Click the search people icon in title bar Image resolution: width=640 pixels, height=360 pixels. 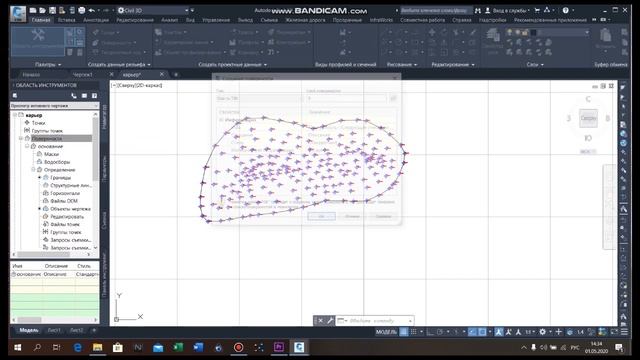(478, 10)
